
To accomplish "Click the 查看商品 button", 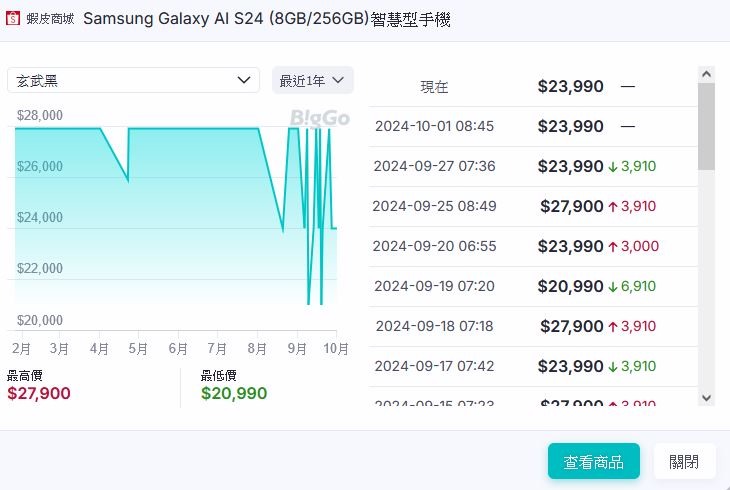I will pos(594,461).
